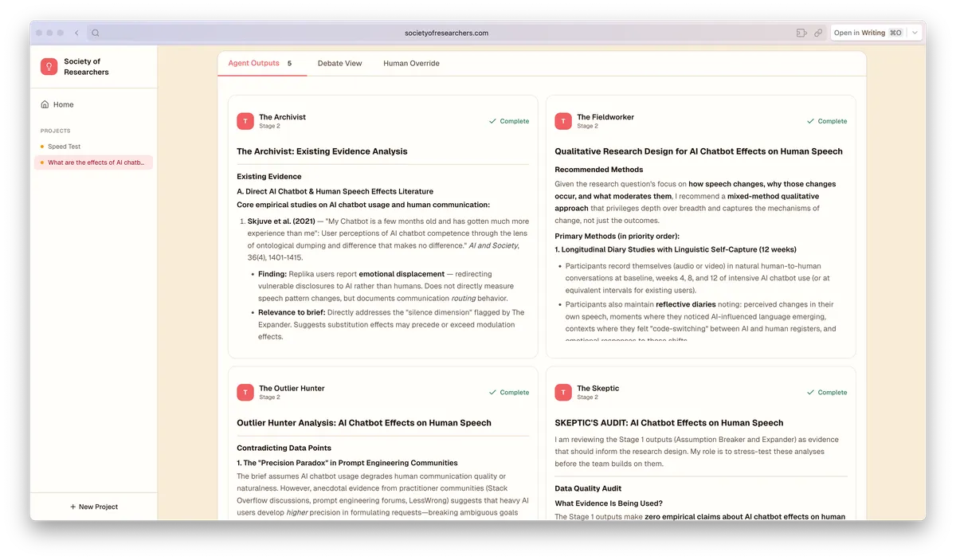Screen dimensions: 956x560
Task: Click the 'Skjuve et al. (2021)' citation
Action: pyautogui.click(x=281, y=221)
